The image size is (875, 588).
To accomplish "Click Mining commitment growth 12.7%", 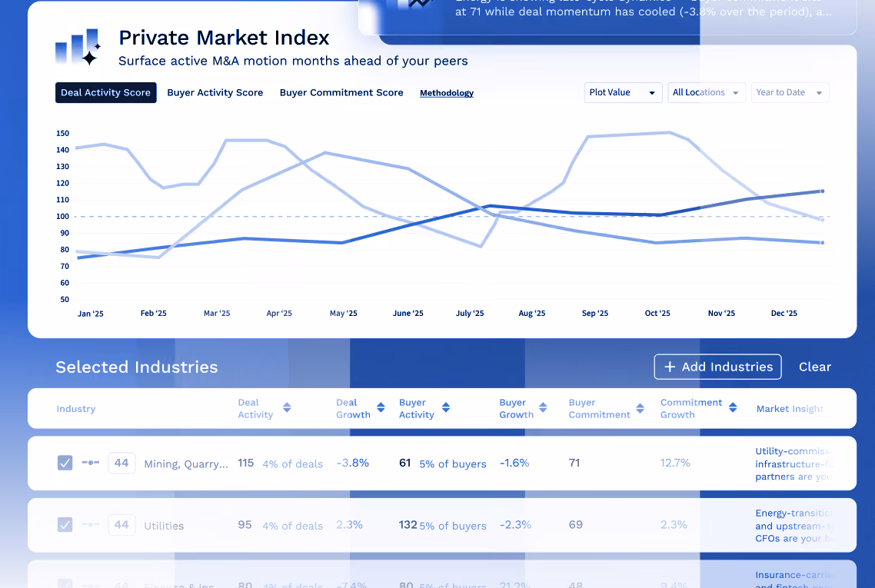I will (675, 463).
